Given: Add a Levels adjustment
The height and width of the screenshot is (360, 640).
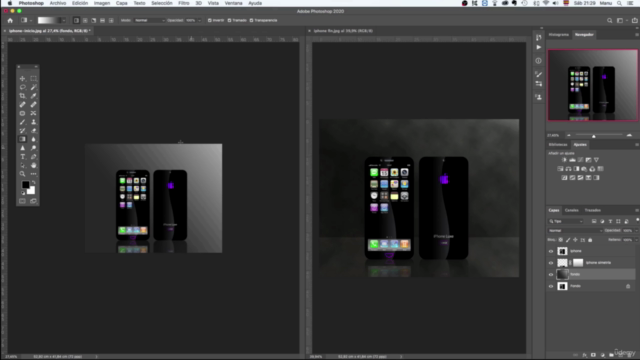Looking at the screenshot, I should tap(572, 160).
